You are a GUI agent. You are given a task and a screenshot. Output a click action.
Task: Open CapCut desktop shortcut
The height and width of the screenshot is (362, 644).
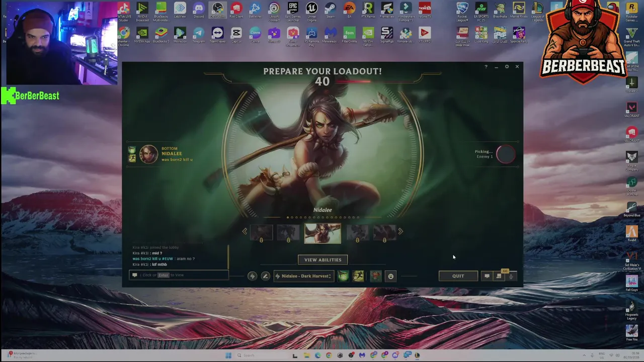click(236, 35)
